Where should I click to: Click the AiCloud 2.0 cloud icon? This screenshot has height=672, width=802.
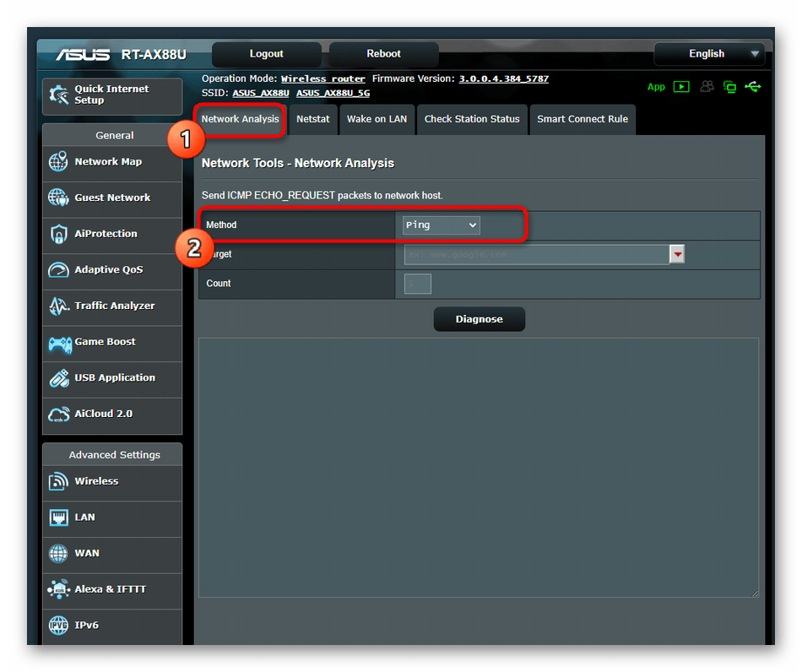pos(59,414)
